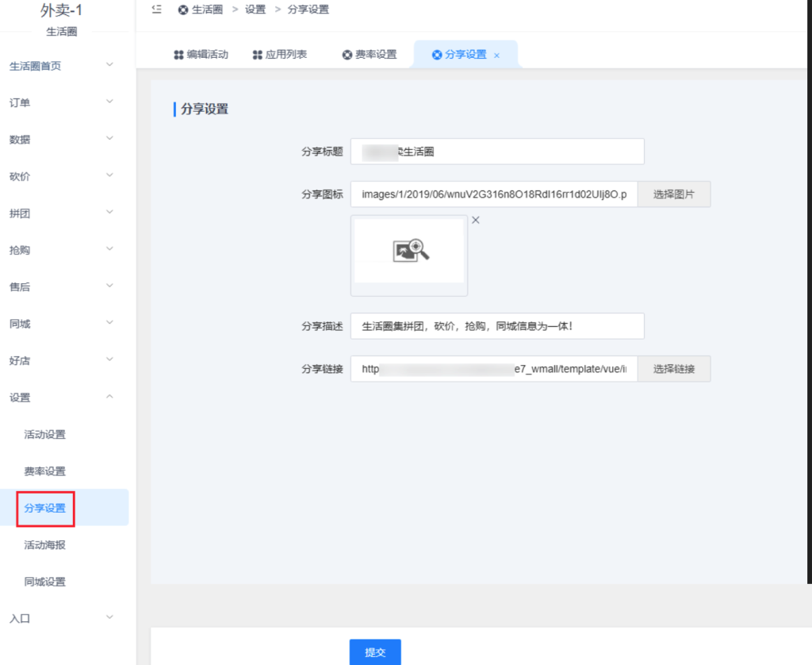Remove the share icon image with X
The image size is (812, 665).
(476, 221)
